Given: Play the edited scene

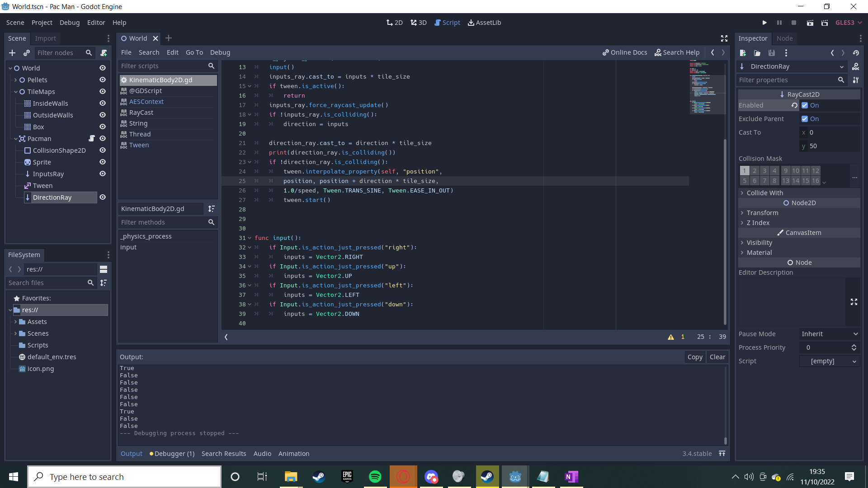Looking at the screenshot, I should (810, 23).
